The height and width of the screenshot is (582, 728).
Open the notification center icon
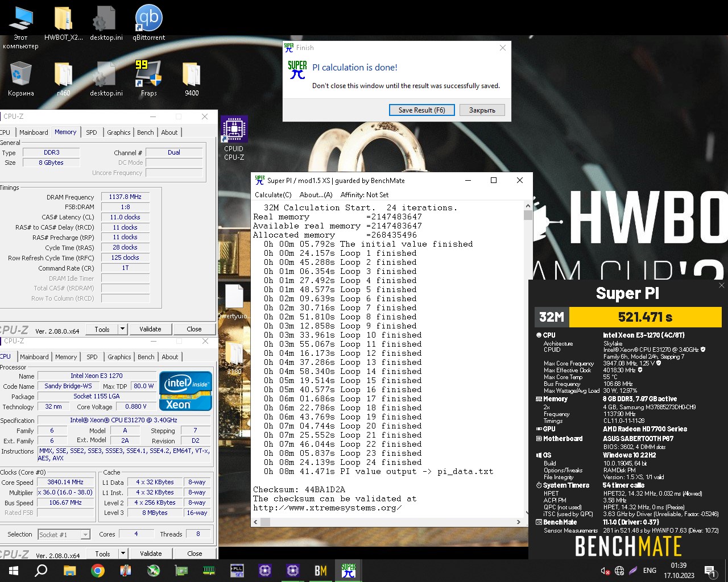pyautogui.click(x=710, y=571)
